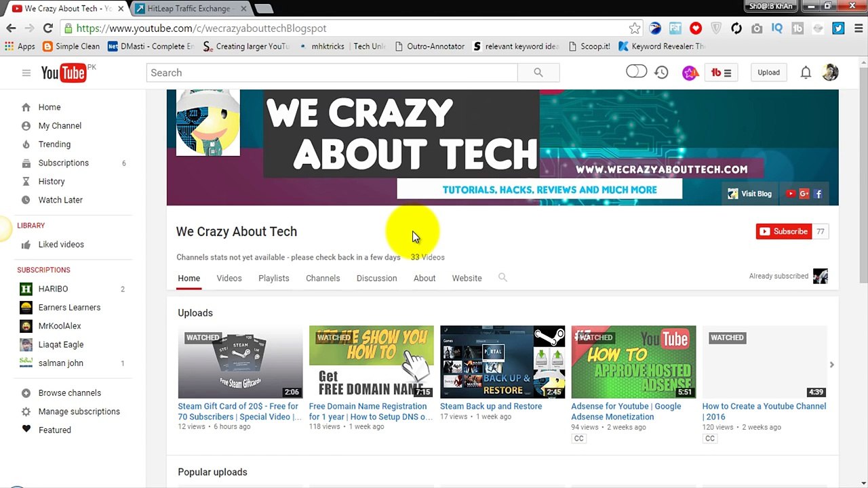The width and height of the screenshot is (868, 488).
Task: Open the notifications bell
Action: point(806,73)
